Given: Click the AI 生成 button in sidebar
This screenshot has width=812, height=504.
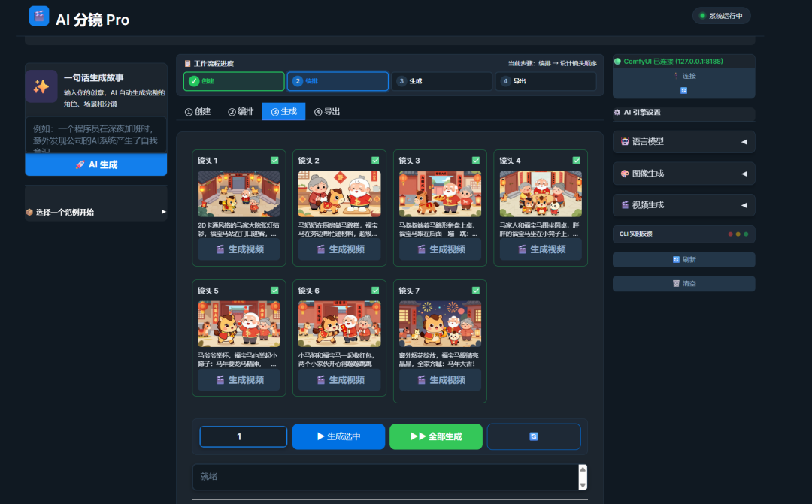Looking at the screenshot, I should [x=95, y=164].
